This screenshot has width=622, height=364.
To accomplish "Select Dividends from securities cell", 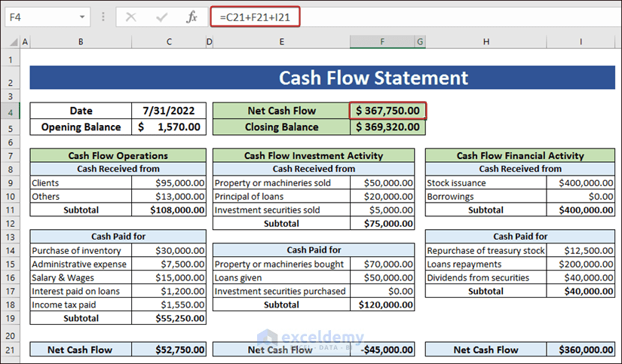I will point(486,277).
